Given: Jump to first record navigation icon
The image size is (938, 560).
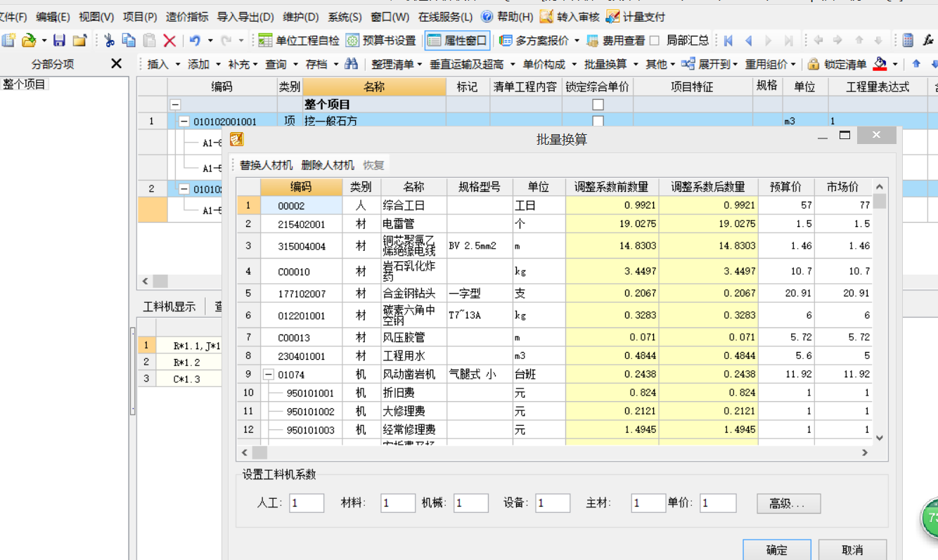Looking at the screenshot, I should 728,40.
